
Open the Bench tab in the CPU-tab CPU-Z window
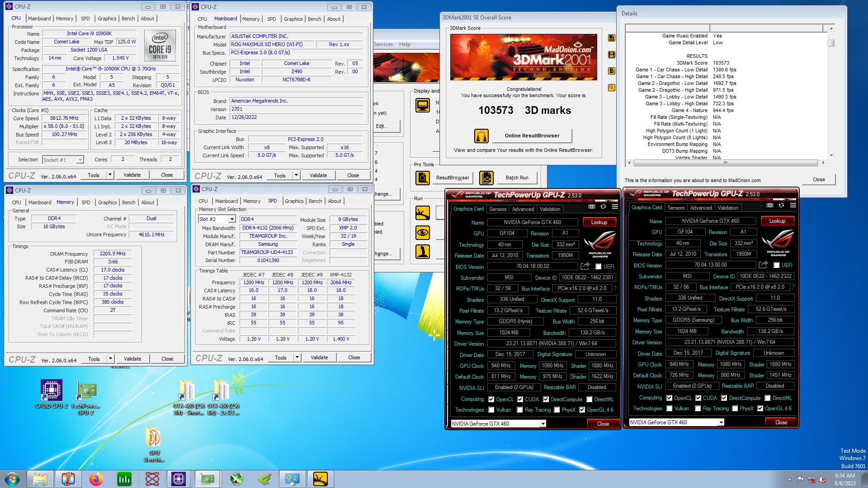point(128,19)
